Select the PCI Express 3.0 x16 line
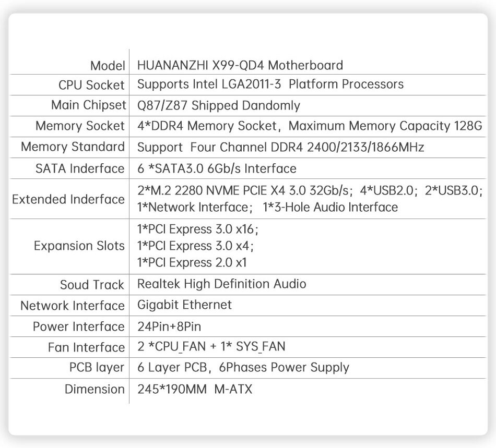Image resolution: width=496 pixels, height=448 pixels. coord(198,229)
